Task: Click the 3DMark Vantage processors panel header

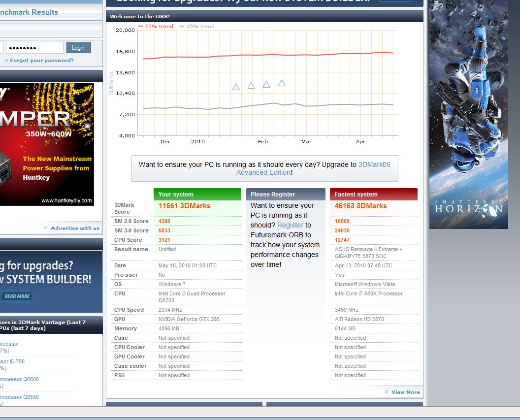Action: coord(51,325)
